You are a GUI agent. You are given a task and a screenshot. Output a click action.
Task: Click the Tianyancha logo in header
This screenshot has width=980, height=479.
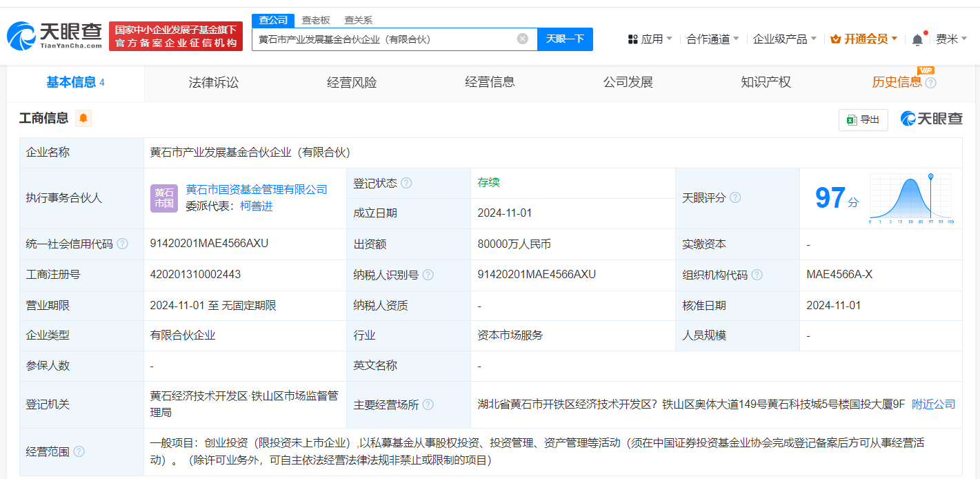(x=54, y=36)
